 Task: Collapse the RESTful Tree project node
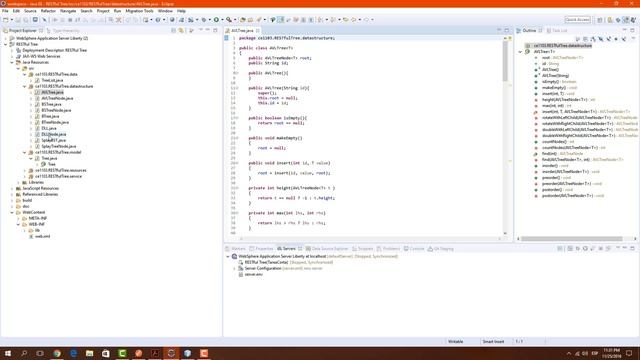click(6, 44)
